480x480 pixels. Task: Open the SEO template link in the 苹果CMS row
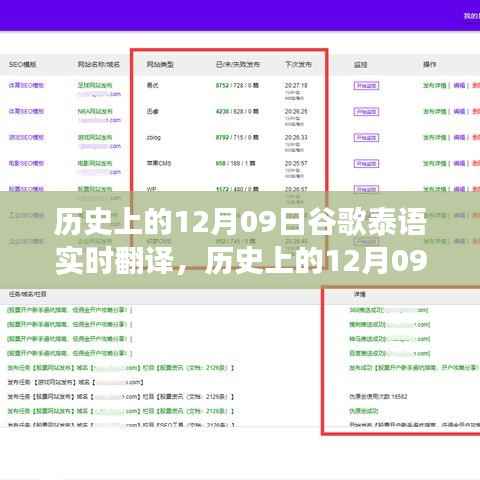pyautogui.click(x=26, y=163)
